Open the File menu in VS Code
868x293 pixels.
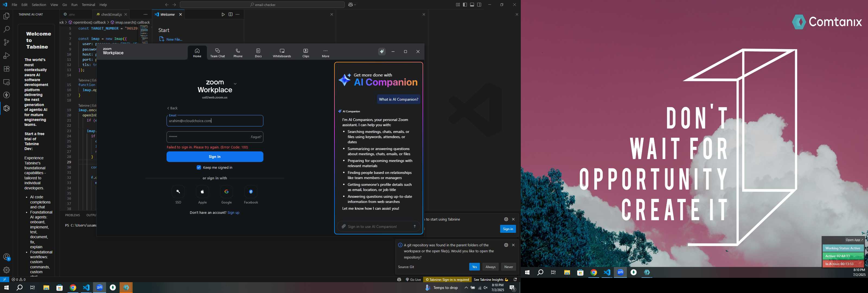click(14, 5)
